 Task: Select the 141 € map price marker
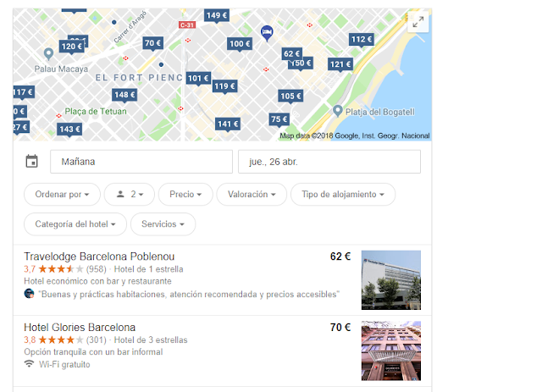(228, 124)
